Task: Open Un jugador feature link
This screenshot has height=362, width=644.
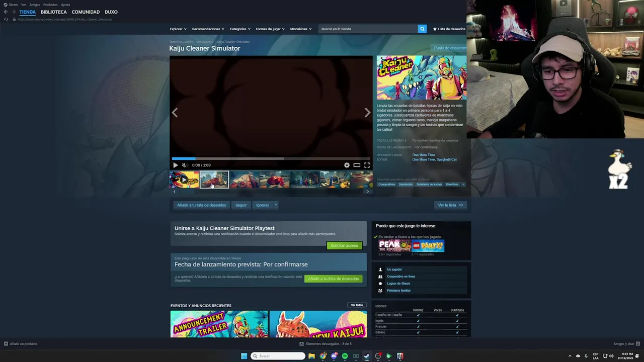Action: coord(394,269)
